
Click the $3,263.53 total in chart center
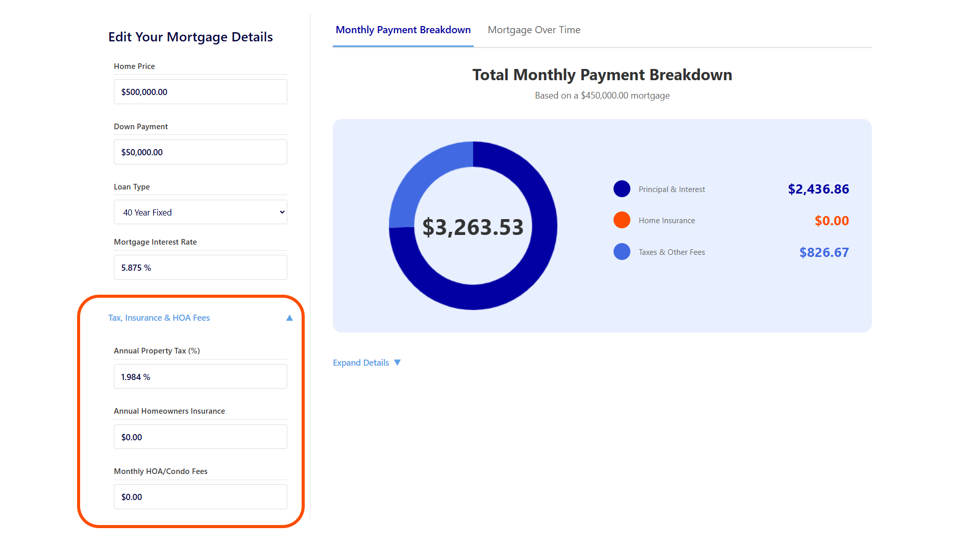[473, 227]
